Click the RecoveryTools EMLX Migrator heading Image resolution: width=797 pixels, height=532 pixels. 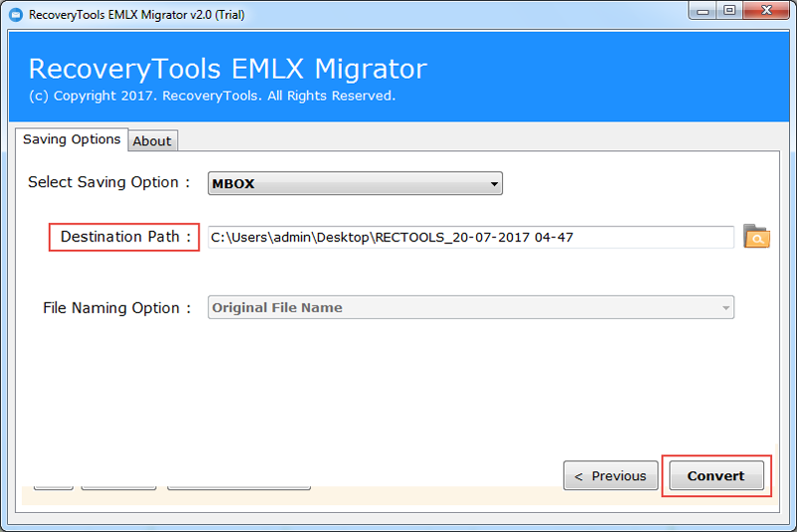click(228, 69)
